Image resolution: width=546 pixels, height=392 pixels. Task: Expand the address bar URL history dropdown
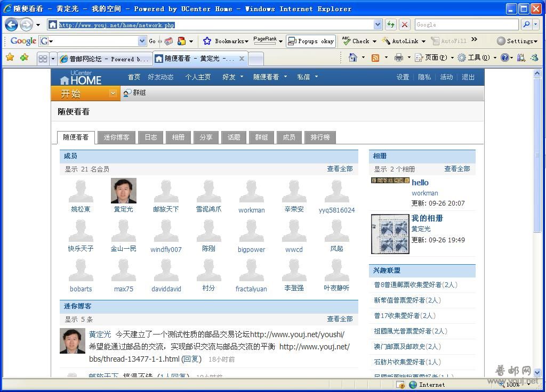coord(378,24)
